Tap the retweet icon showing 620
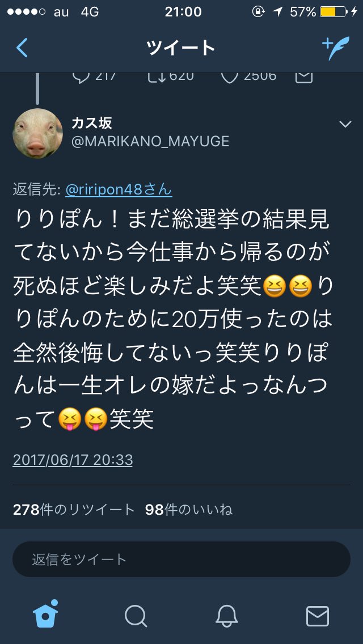 pos(156,77)
